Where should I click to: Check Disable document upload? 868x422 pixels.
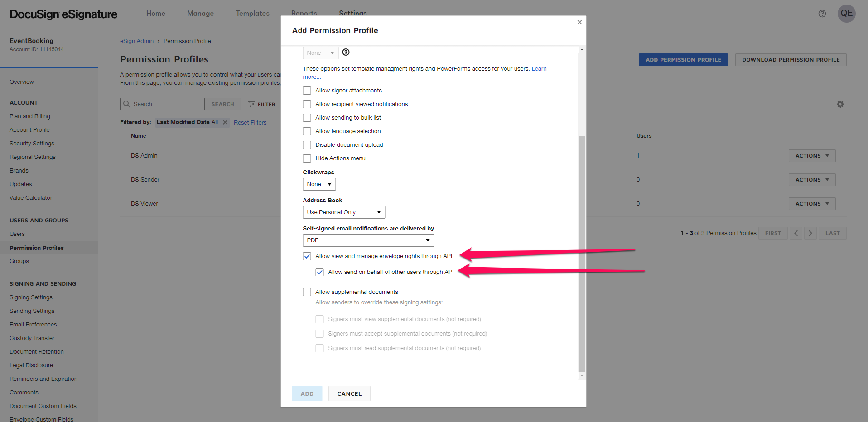(307, 145)
